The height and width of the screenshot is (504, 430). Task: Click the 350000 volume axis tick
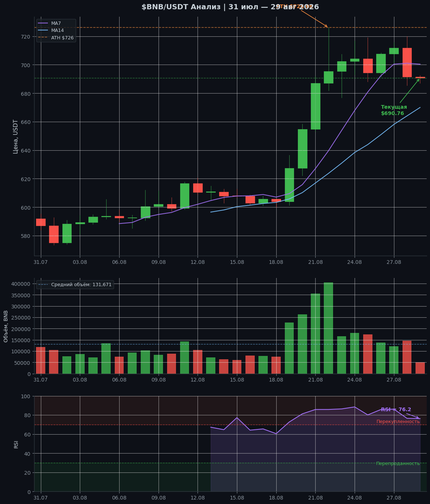point(21,295)
